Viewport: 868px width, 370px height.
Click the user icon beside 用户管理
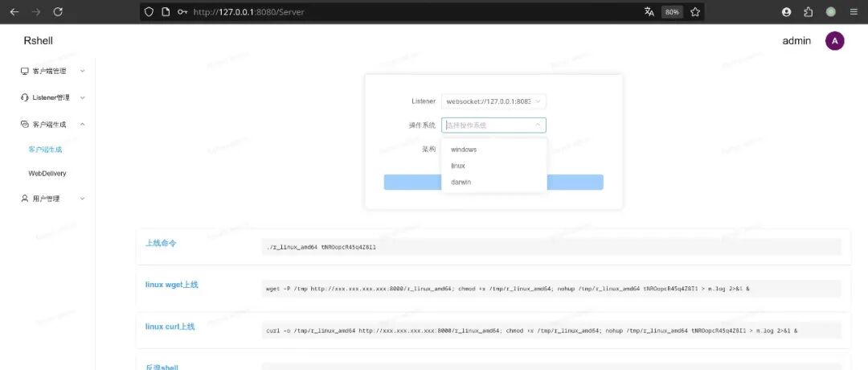tap(24, 199)
